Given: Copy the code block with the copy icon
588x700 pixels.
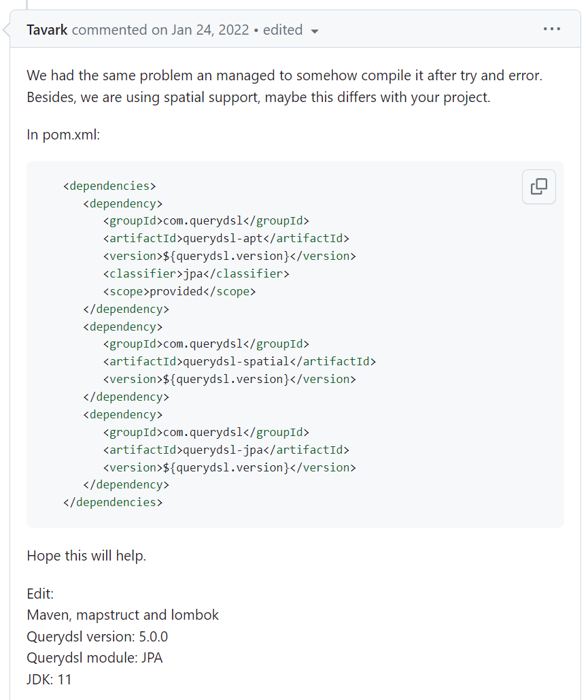Looking at the screenshot, I should 538,186.
